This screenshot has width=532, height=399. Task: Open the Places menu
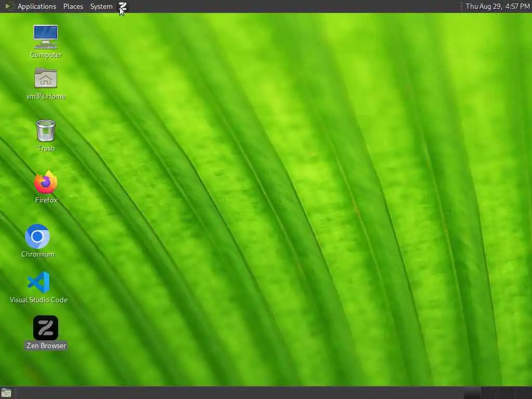[73, 6]
